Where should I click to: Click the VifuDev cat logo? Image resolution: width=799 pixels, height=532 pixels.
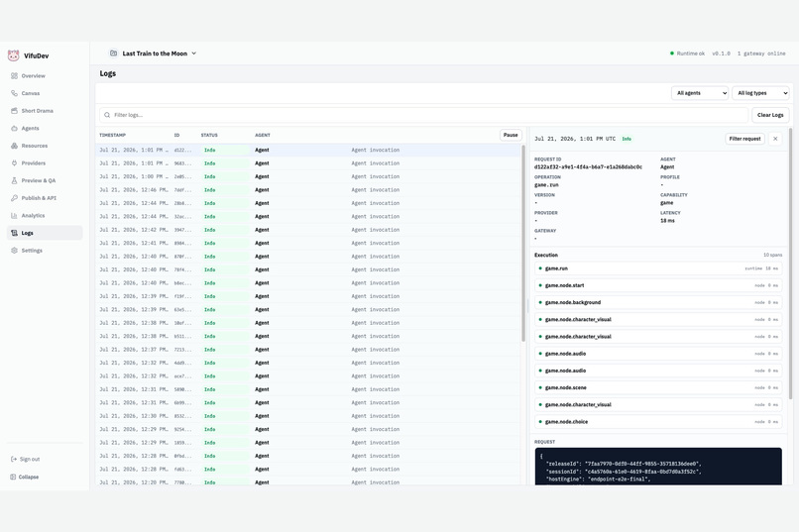[x=13, y=55]
